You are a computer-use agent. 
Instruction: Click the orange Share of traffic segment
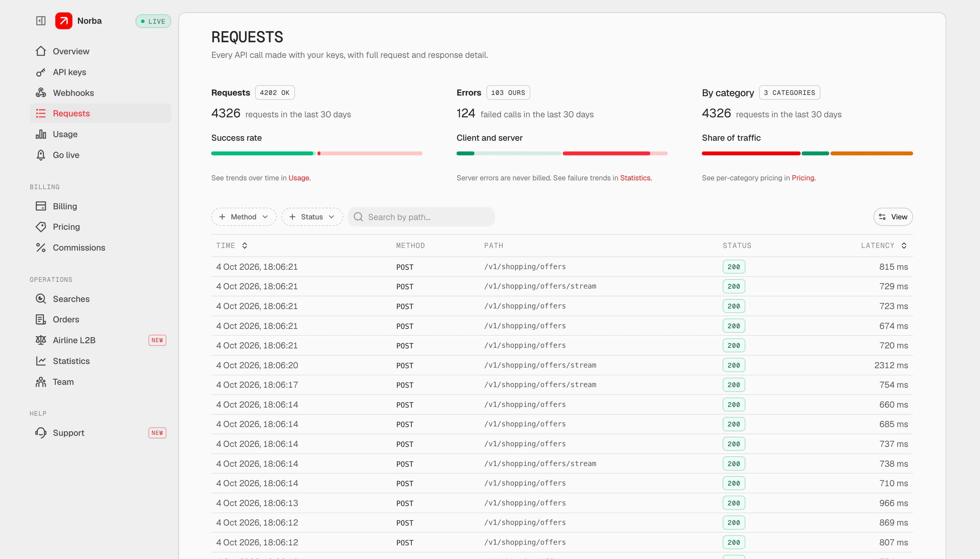pos(871,153)
